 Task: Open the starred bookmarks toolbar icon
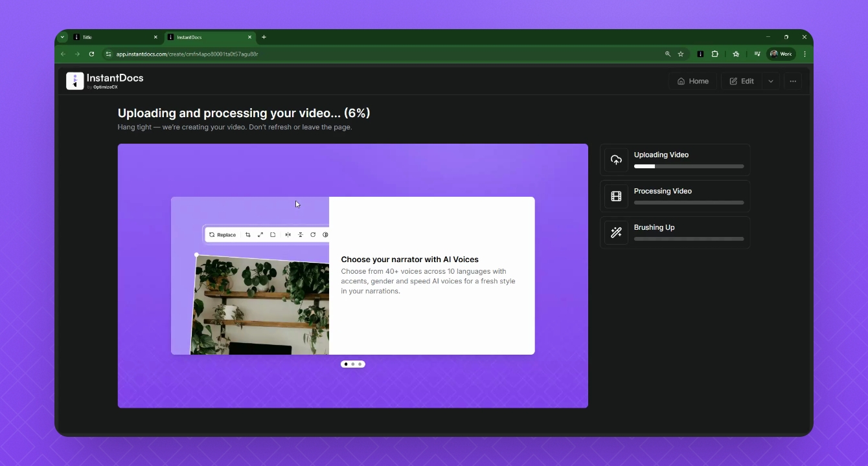click(x=736, y=54)
